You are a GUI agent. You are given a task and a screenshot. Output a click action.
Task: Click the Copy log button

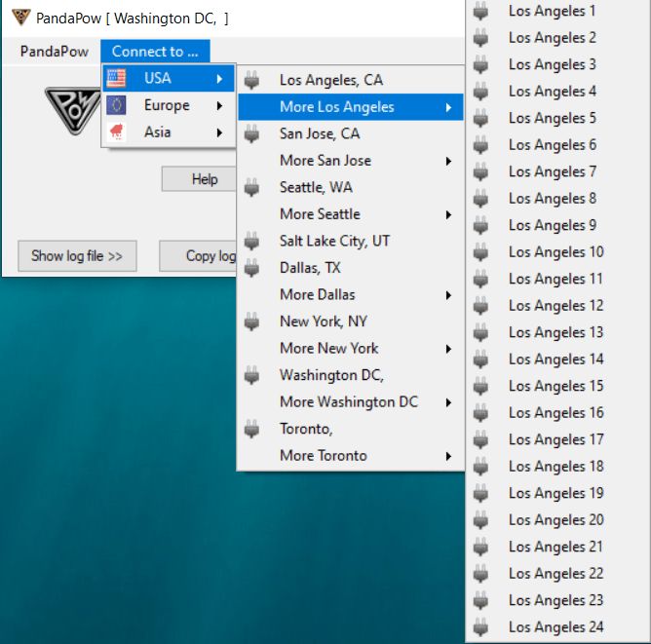[198, 255]
